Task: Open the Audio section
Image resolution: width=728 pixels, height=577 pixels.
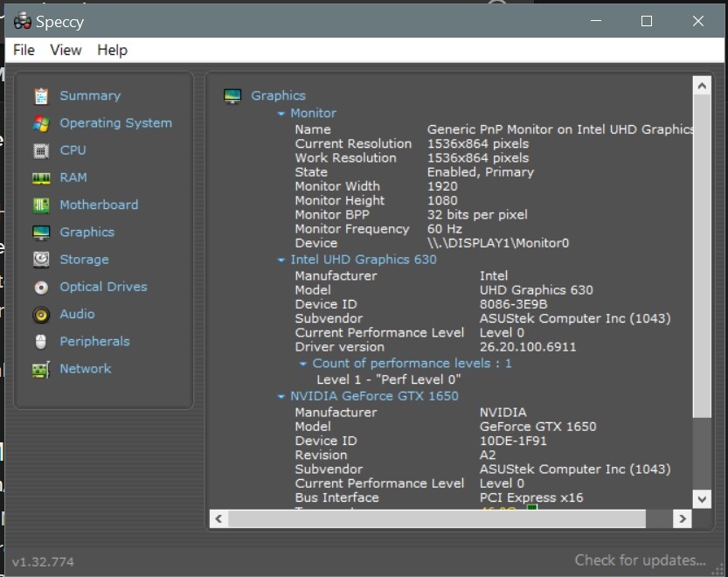Action: point(77,314)
